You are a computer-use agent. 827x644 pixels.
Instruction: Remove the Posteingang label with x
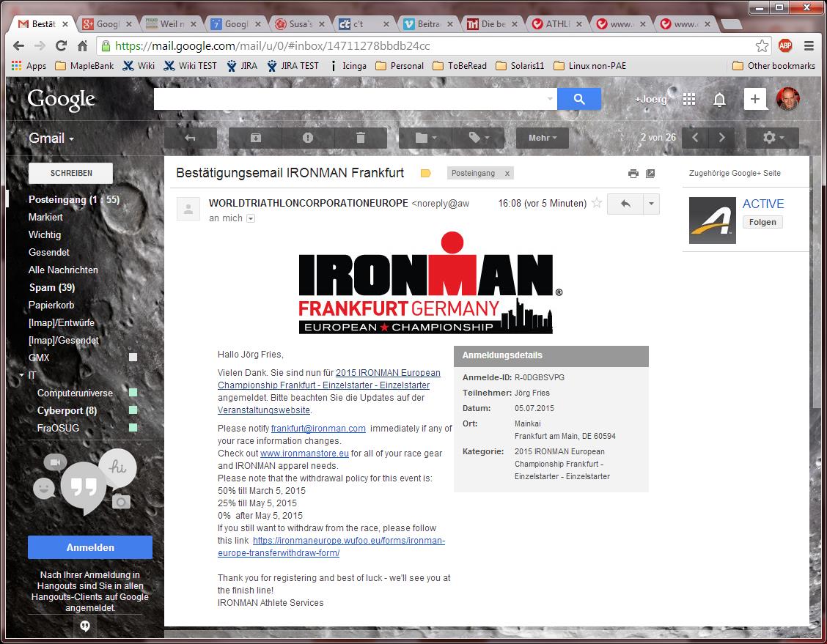[507, 174]
